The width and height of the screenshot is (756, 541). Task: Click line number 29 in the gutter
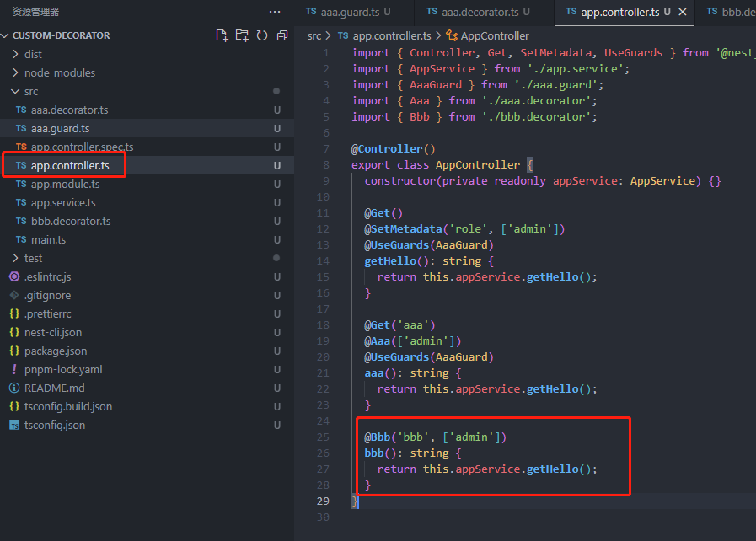point(323,501)
